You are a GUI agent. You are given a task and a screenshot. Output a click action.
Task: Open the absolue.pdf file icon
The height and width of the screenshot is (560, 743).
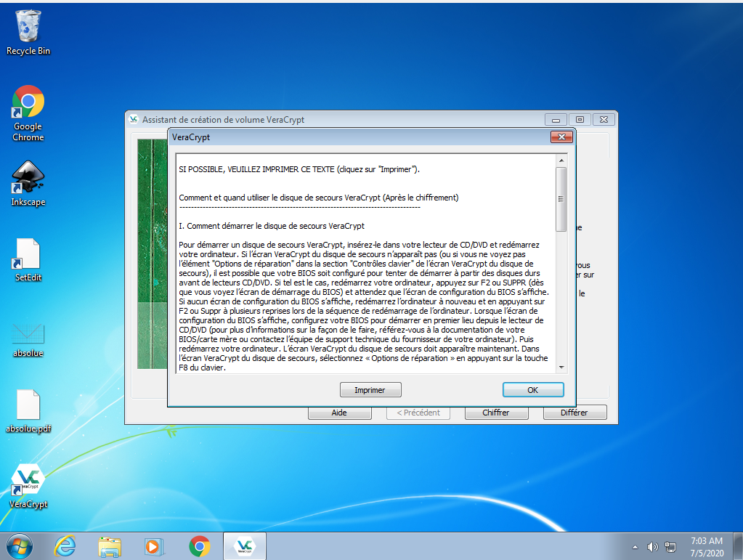(28, 405)
